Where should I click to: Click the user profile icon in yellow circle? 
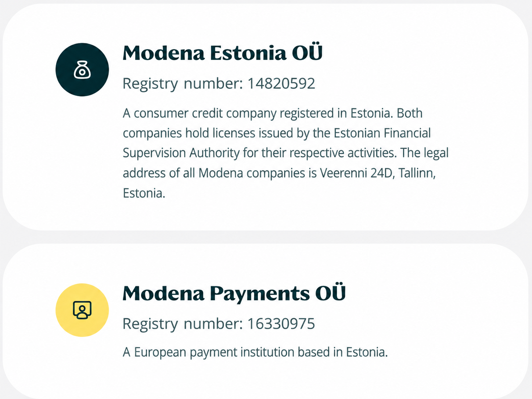(x=82, y=310)
